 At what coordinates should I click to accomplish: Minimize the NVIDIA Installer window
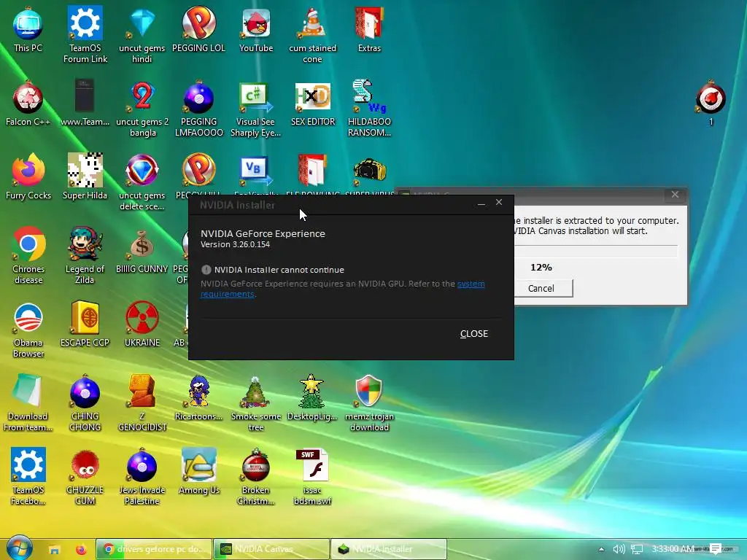[481, 203]
